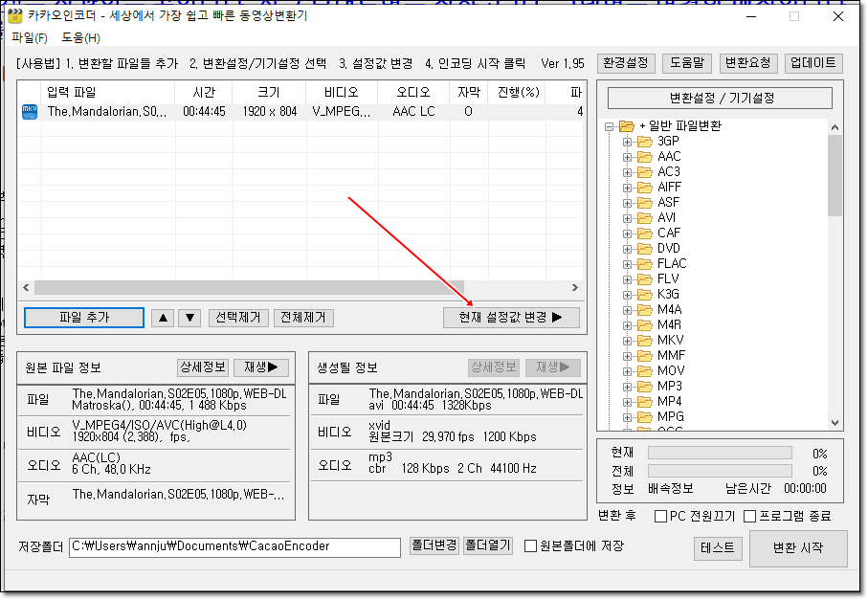Viewport: 868px width, 600px height.
Task: Expand the AC3 format folder
Action: [627, 172]
